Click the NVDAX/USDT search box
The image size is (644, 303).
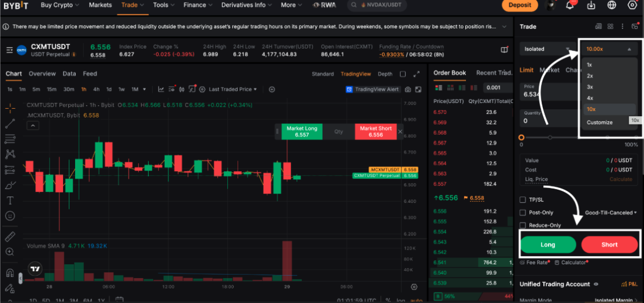click(378, 5)
